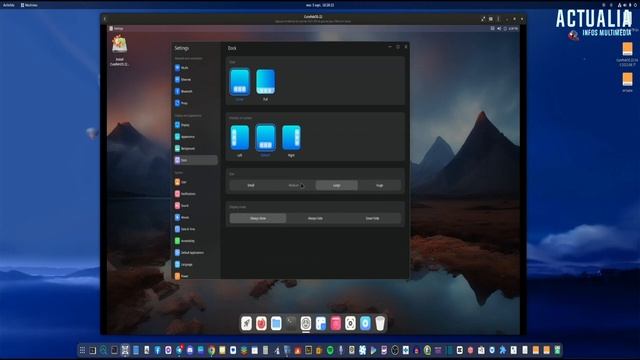The height and width of the screenshot is (360, 640).
Task: Set dock size to Large
Action: click(x=337, y=185)
